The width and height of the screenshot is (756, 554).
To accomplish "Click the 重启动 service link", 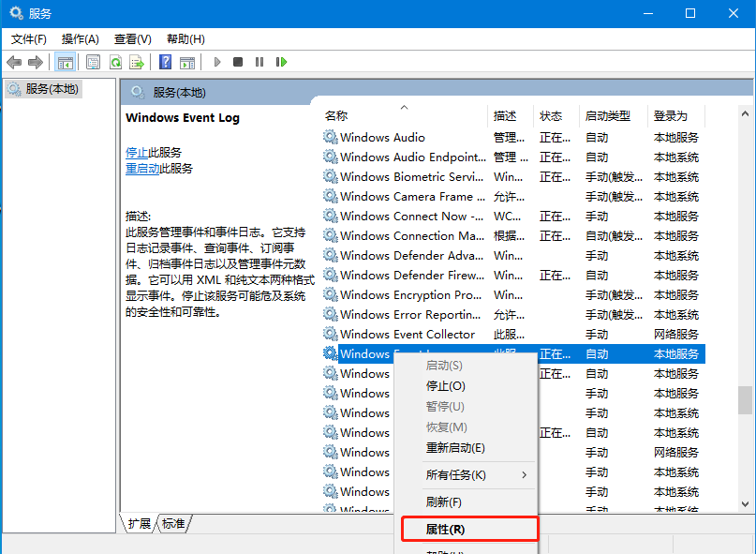I will click(x=142, y=169).
